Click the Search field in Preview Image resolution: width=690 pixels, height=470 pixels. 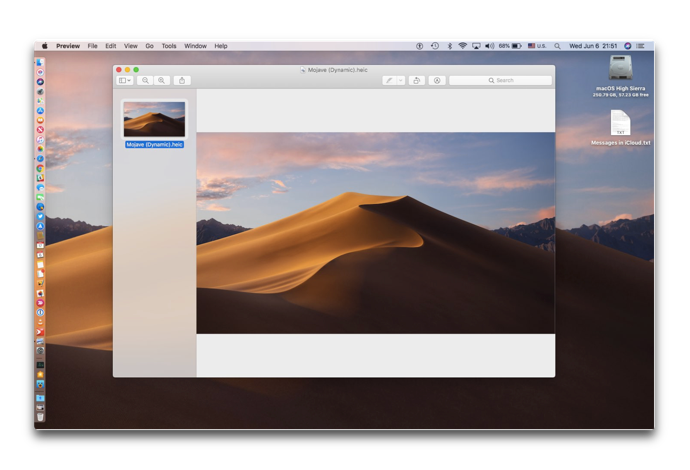500,81
